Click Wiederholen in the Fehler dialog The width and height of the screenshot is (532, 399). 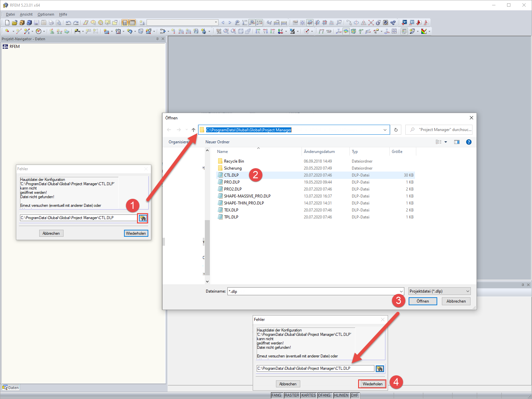tap(372, 384)
